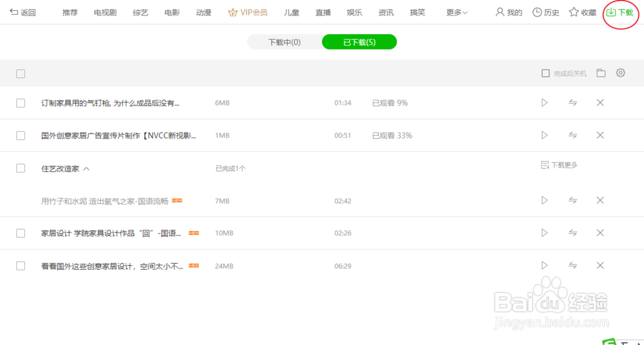
Task: Go back with 返回
Action: pos(23,12)
